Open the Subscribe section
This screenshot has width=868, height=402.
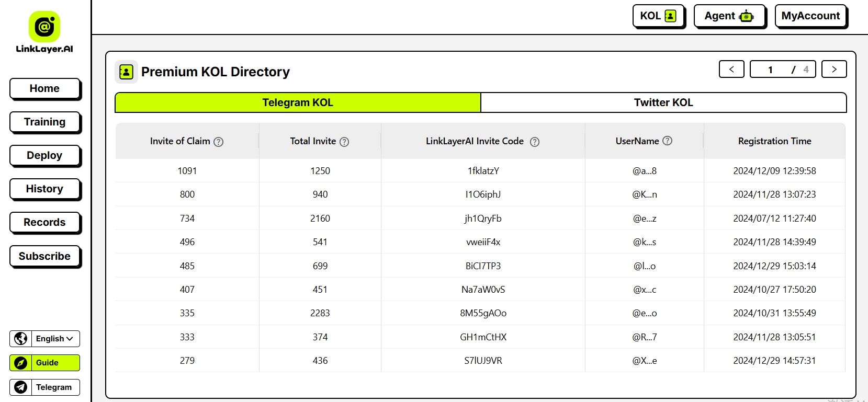[45, 257]
